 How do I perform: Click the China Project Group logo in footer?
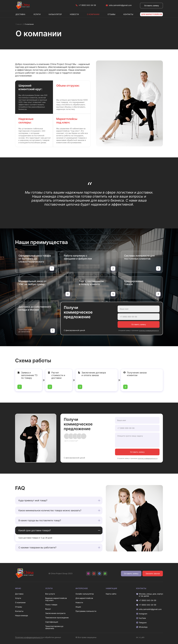point(25,573)
